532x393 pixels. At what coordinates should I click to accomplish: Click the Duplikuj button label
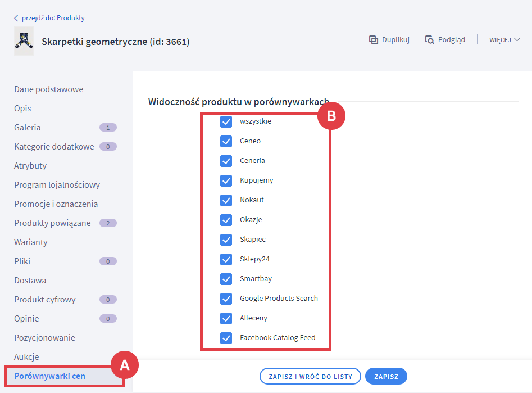[395, 40]
